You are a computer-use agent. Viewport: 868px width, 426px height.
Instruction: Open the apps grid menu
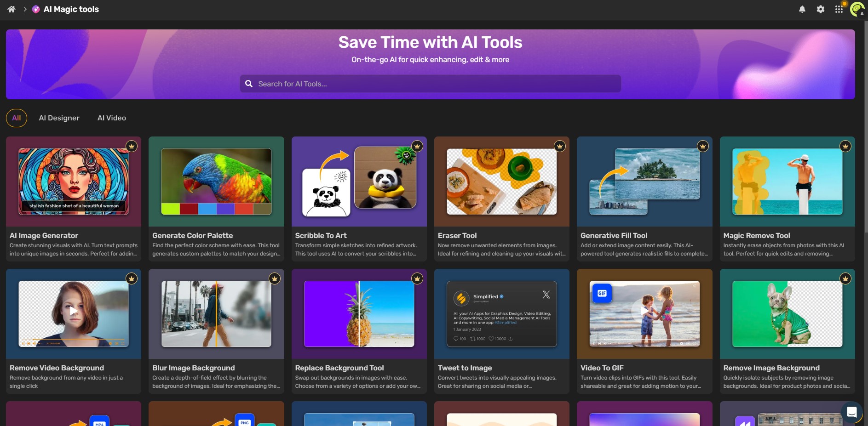coord(839,9)
